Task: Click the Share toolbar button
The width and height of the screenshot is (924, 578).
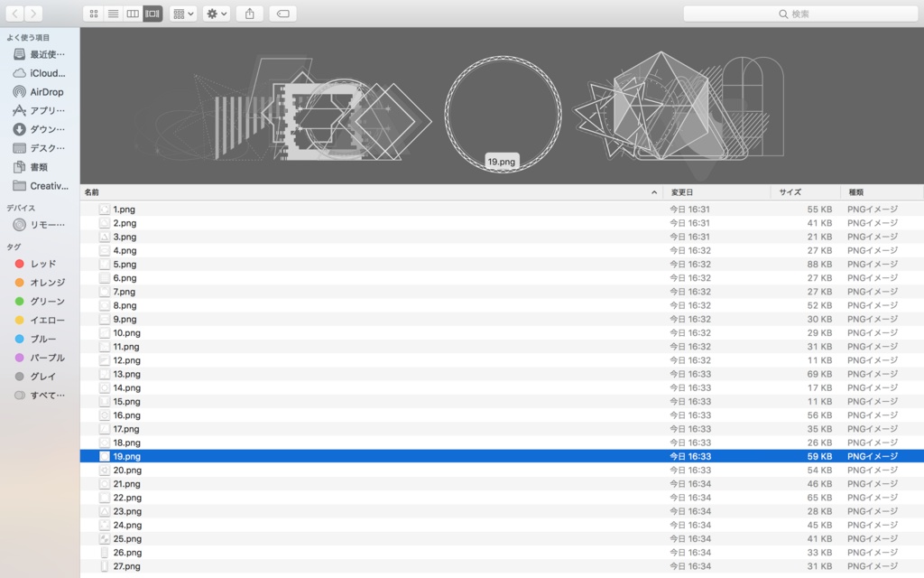Action: click(250, 14)
